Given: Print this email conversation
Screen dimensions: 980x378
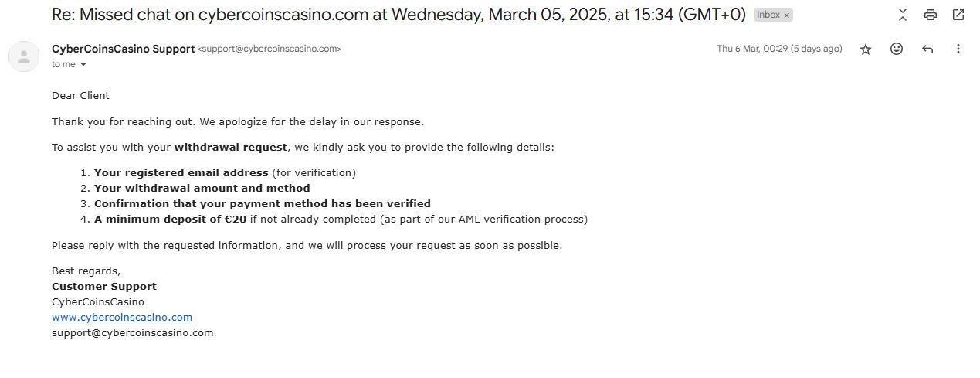Looking at the screenshot, I should point(931,15).
